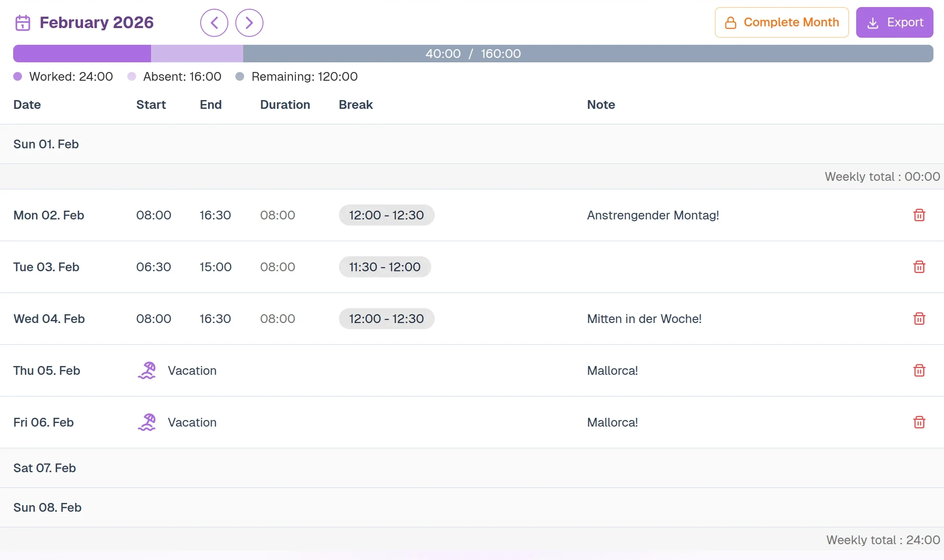Open the 12:00 - 12:30 break on Monday
Viewport: 944px width, 560px height.
coord(386,215)
